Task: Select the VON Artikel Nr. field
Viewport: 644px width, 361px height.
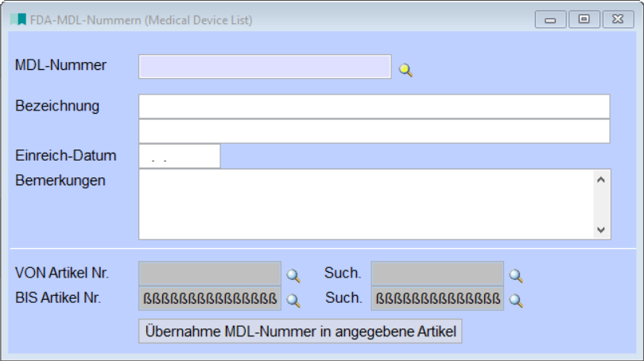Action: click(x=210, y=274)
